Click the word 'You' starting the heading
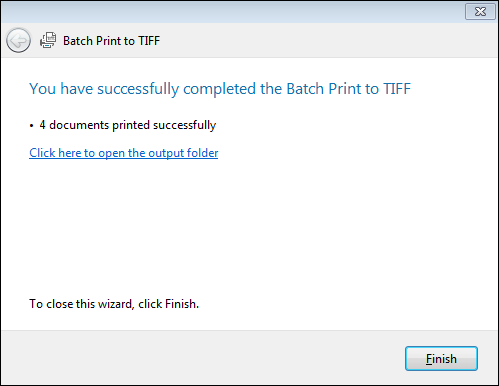Image resolution: width=499 pixels, height=386 pixels. tap(42, 89)
